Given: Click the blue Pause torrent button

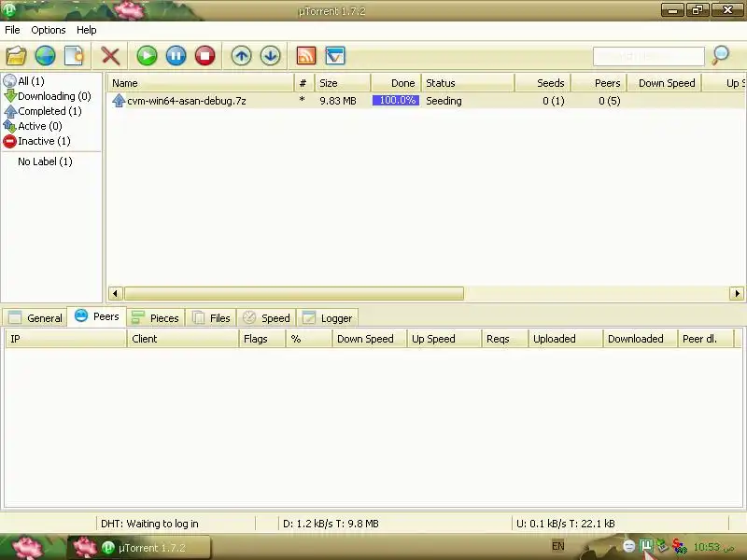Looking at the screenshot, I should pyautogui.click(x=176, y=56).
